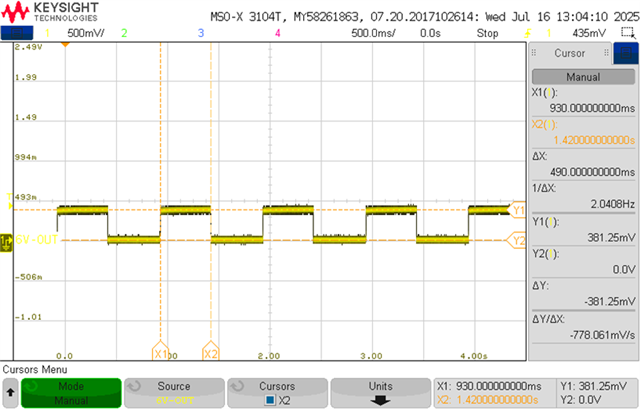Click the left grip handle of Cursor panel
The image size is (640, 409).
[x=534, y=53]
